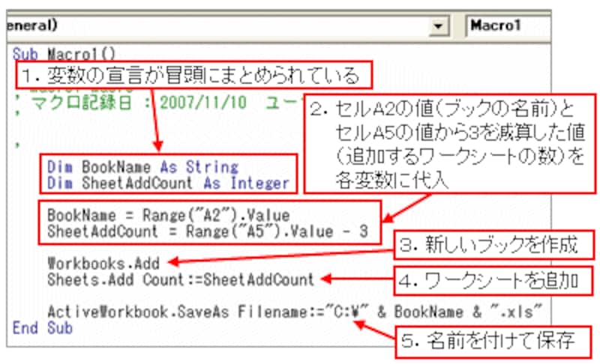Click the Integer keyword in Dim statement
The image size is (600, 364).
(x=262, y=183)
